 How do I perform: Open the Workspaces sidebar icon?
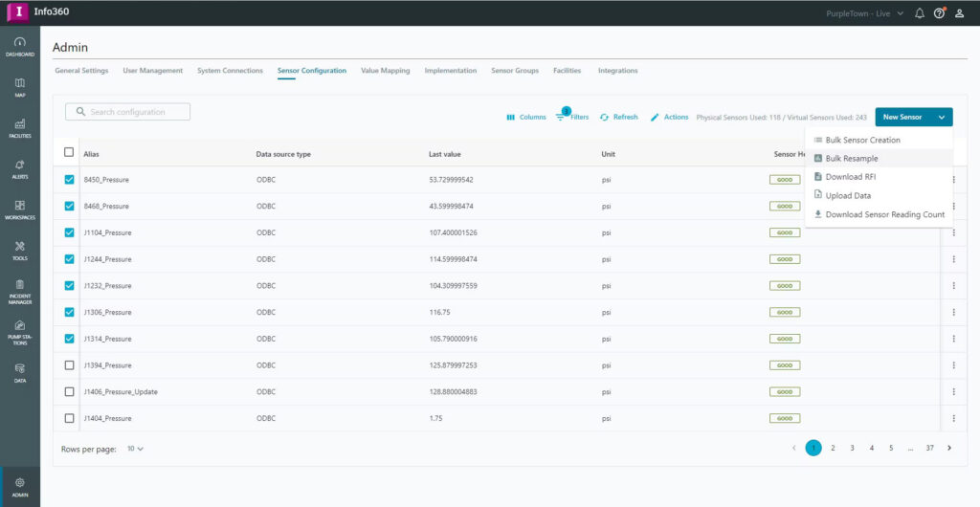pos(19,206)
